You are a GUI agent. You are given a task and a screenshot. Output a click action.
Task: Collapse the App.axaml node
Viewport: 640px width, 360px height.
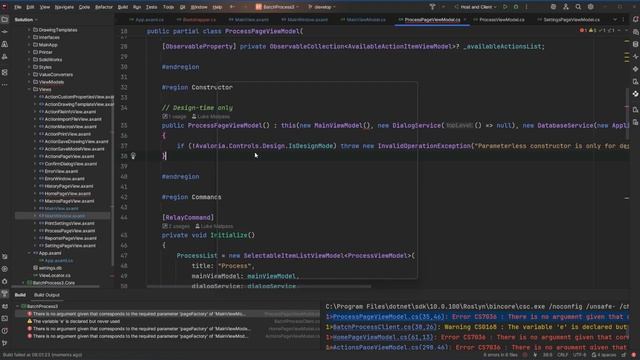click(29, 253)
